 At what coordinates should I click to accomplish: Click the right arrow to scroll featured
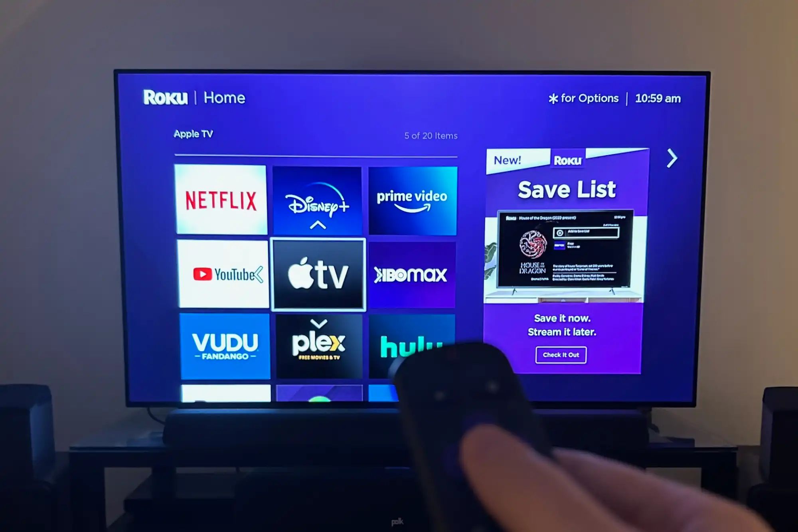pos(672,158)
